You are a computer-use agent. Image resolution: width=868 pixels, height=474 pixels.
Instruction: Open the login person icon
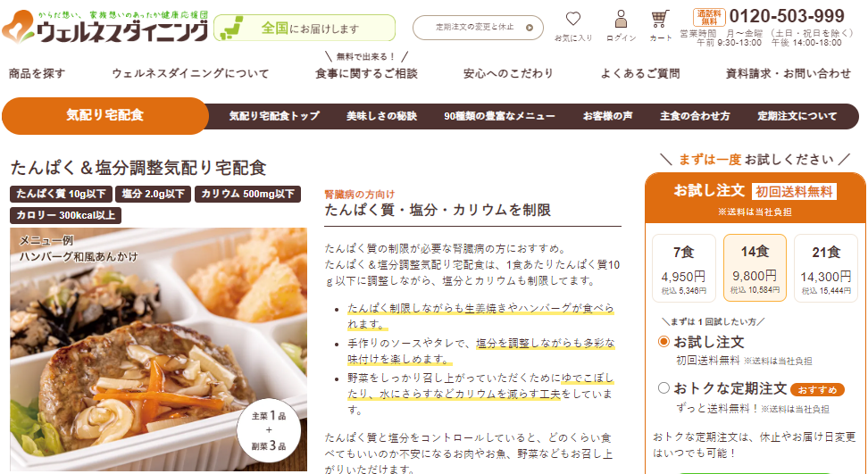(x=622, y=20)
